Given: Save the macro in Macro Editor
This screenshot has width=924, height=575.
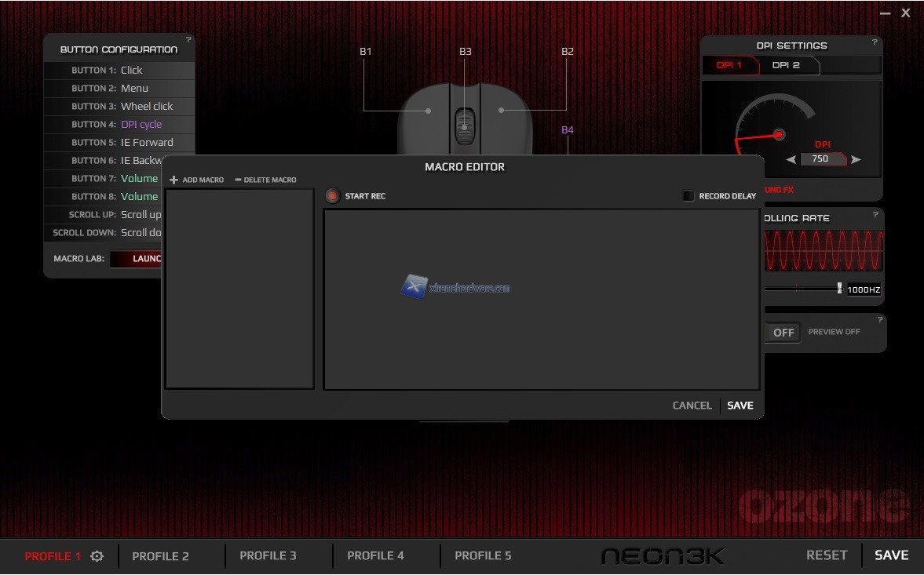Looking at the screenshot, I should [x=740, y=406].
